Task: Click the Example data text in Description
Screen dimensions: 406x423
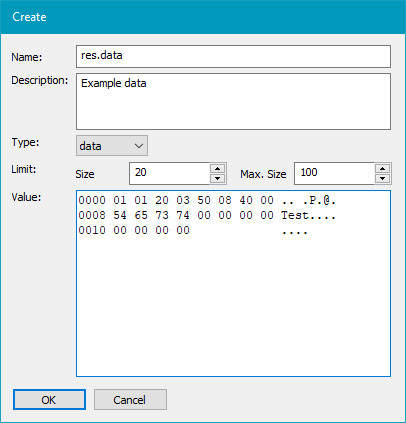Action: click(x=114, y=83)
